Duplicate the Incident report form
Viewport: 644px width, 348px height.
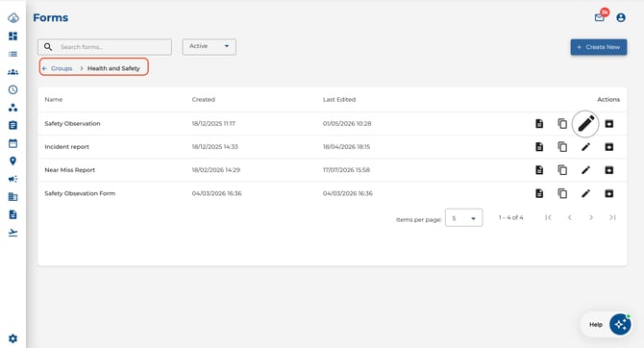pos(562,147)
